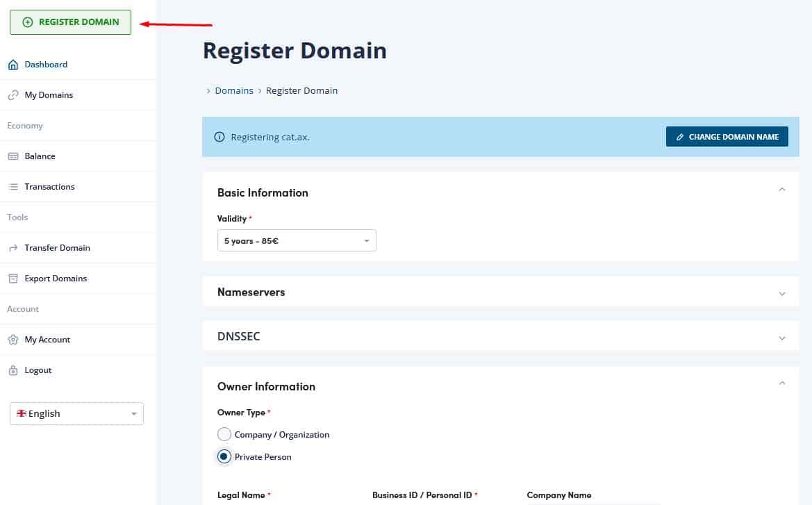Select Company / Organization owner type
The width and height of the screenshot is (812, 505).
click(224, 435)
